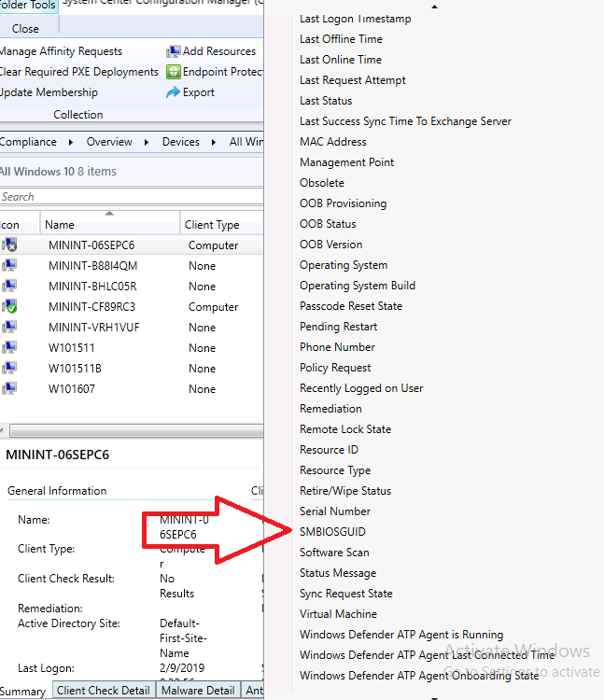Sort by the Name column header

click(x=110, y=225)
